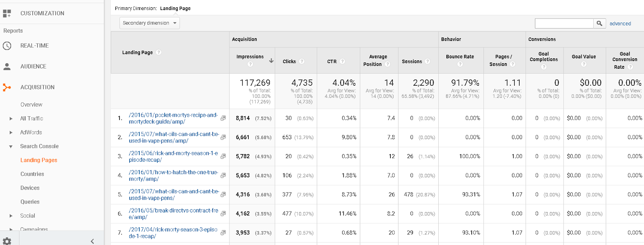Open pocket-mortys-recipe amp page in new window

point(223,118)
